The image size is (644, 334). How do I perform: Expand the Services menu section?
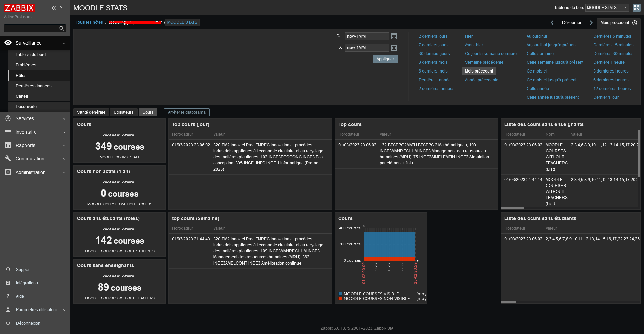pyautogui.click(x=35, y=118)
